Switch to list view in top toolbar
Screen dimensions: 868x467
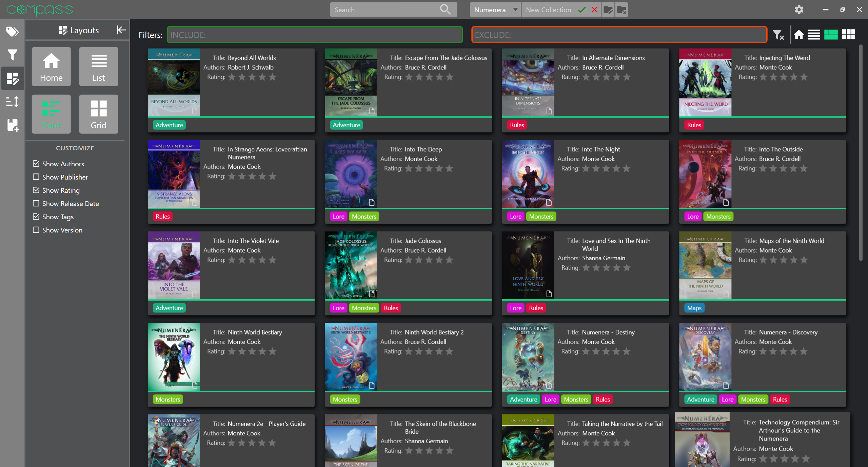point(814,35)
